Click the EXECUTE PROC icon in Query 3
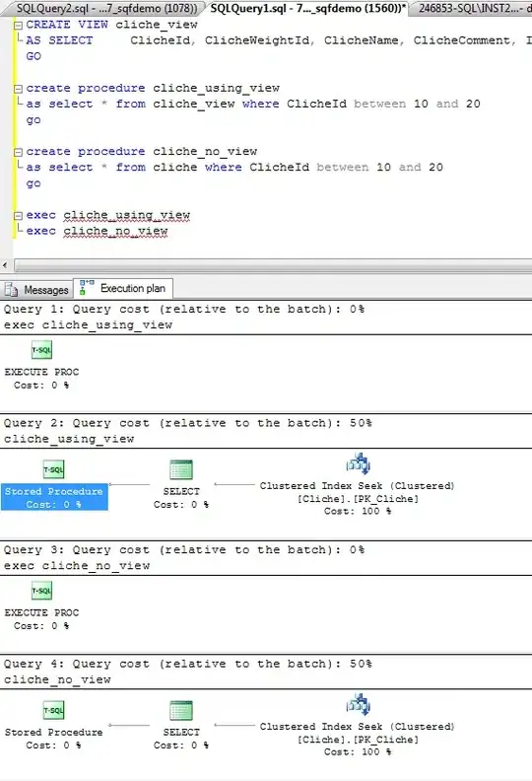Viewport: 532px width, 781px height. point(41,591)
